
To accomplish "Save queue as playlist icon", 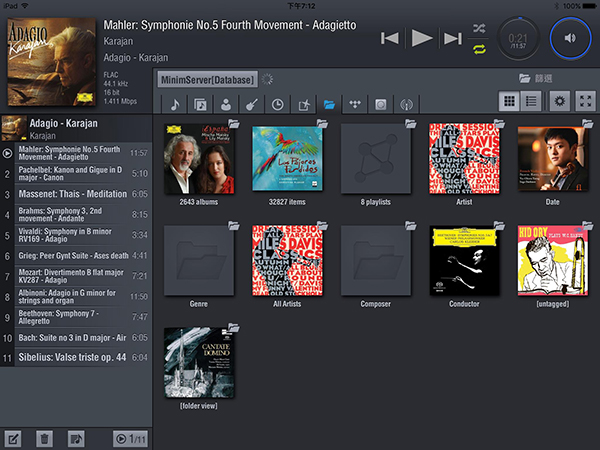I will (x=76, y=439).
